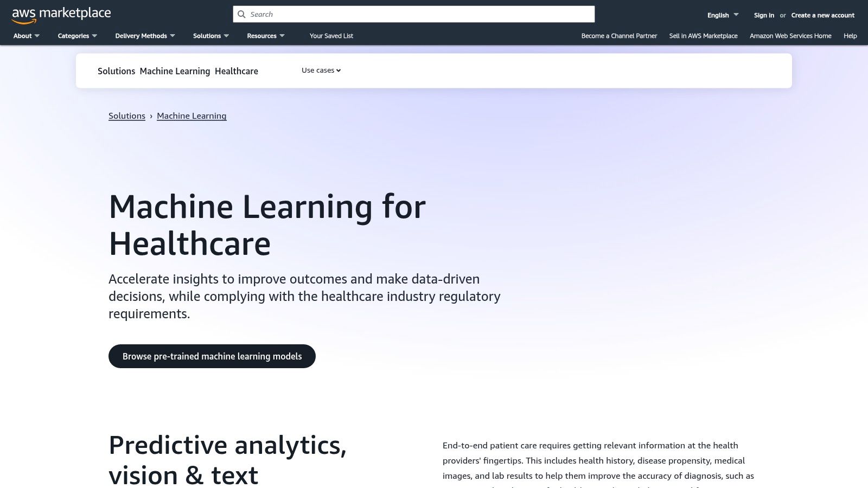
Task: Click the Solutions breadcrumb link
Action: click(x=126, y=115)
